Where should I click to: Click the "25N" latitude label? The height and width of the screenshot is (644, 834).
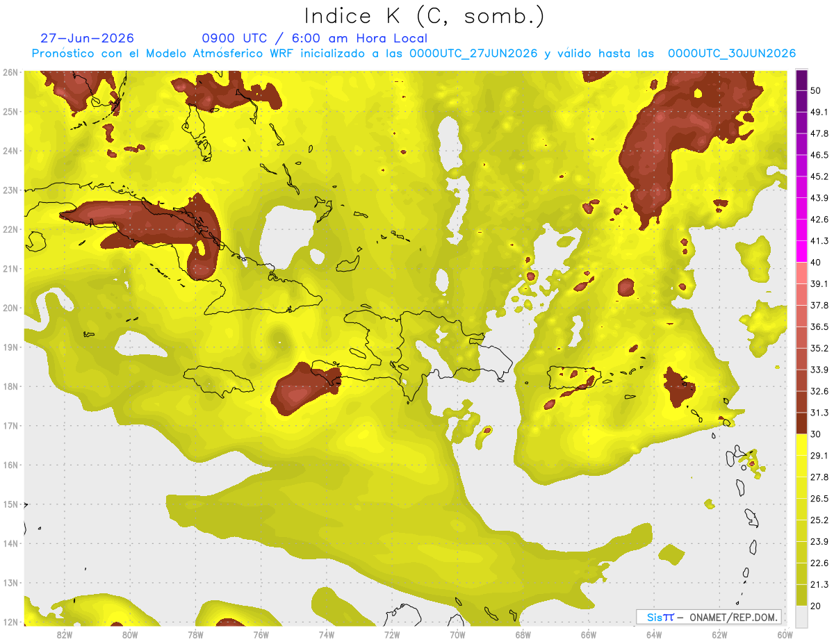(10, 112)
